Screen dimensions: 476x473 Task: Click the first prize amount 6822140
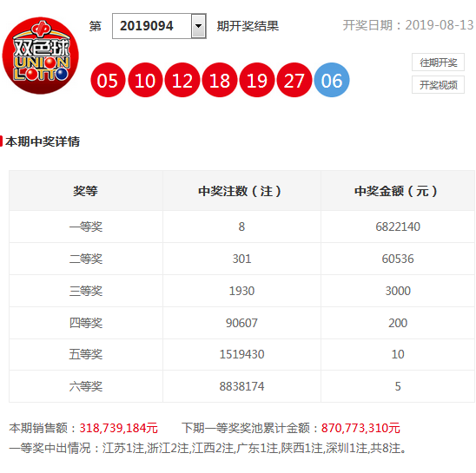pos(398,227)
